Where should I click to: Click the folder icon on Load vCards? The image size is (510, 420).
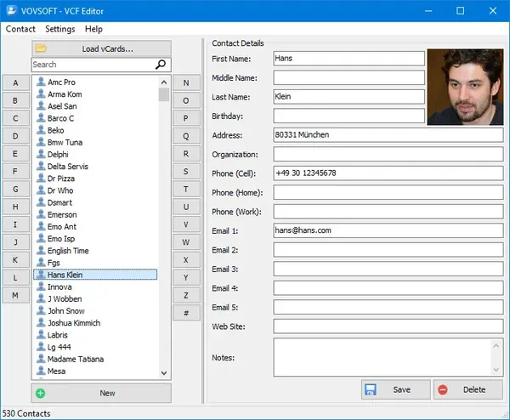point(41,48)
